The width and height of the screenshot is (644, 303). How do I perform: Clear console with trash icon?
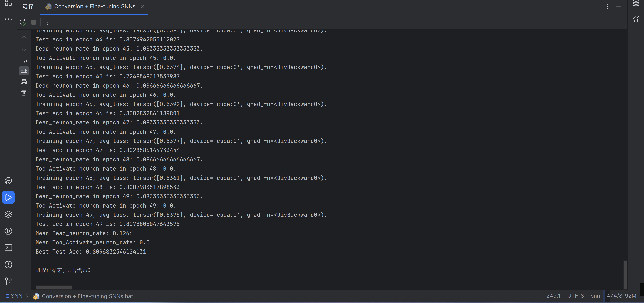point(24,93)
